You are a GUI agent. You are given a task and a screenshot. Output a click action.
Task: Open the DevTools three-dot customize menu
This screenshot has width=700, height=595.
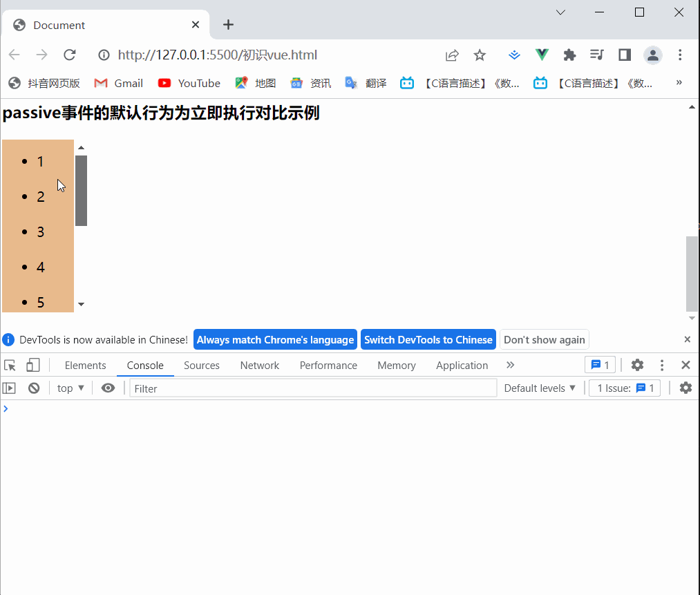661,365
